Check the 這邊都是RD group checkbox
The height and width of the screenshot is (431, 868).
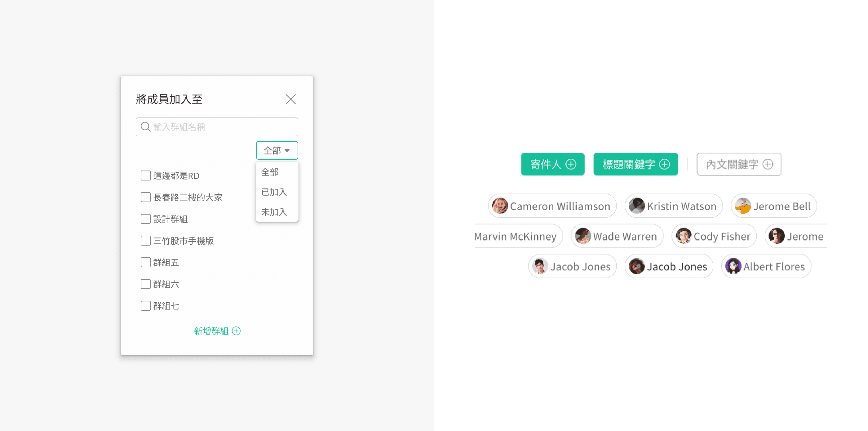pos(146,176)
